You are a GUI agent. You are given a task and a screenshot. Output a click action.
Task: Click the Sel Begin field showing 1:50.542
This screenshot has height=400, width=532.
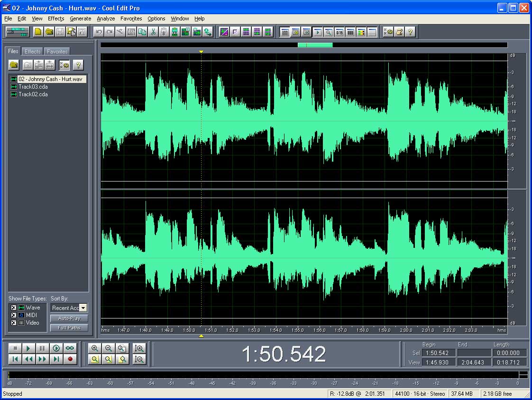(439, 353)
